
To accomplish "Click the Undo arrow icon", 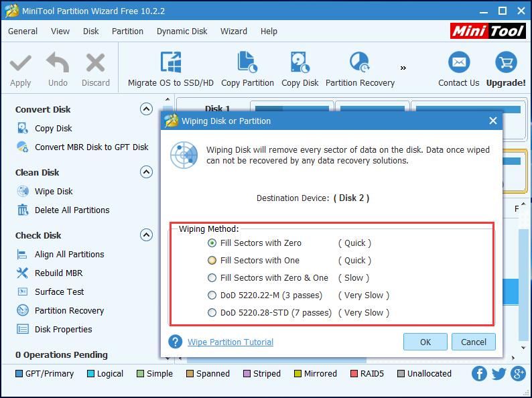I will tap(58, 62).
